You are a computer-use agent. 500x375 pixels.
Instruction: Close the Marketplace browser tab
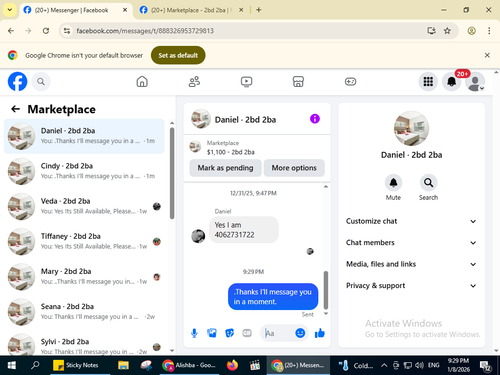click(x=241, y=10)
